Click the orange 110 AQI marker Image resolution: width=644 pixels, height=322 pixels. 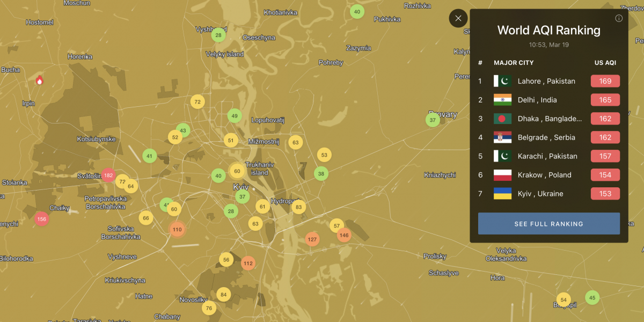177,229
